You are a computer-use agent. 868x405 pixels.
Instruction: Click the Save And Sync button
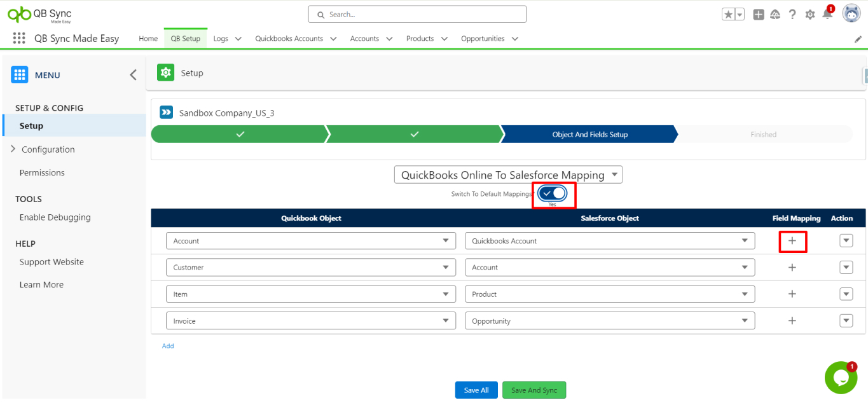click(x=534, y=390)
